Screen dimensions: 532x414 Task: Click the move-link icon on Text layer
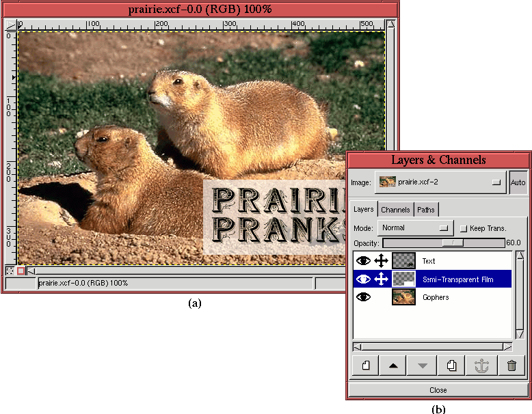click(382, 261)
